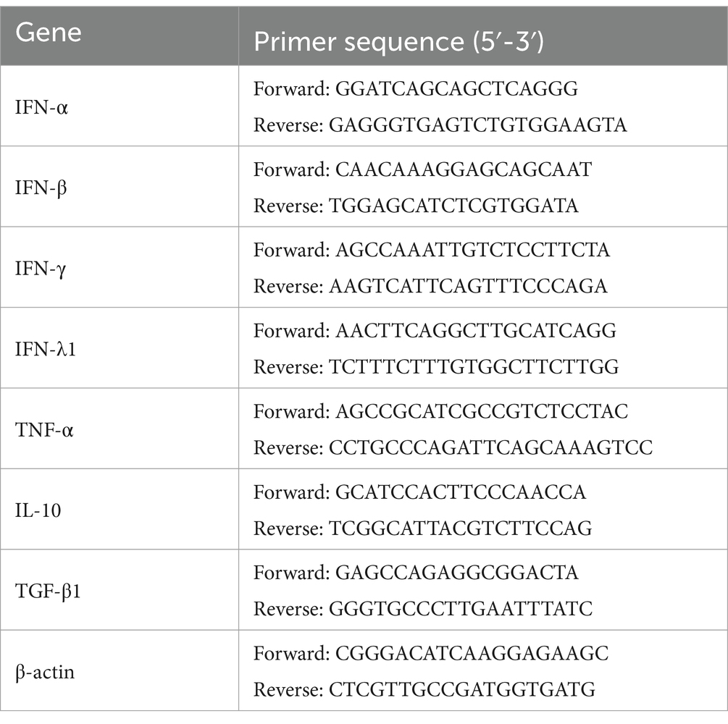The height and width of the screenshot is (724, 728).
Task: Select the IFN-γ gene cell
Action: [x=120, y=267]
